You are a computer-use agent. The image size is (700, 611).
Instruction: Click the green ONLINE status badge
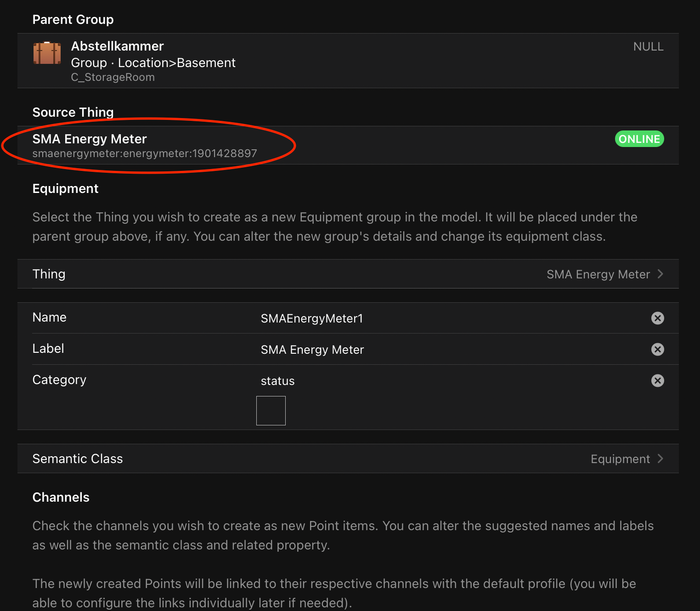(639, 139)
